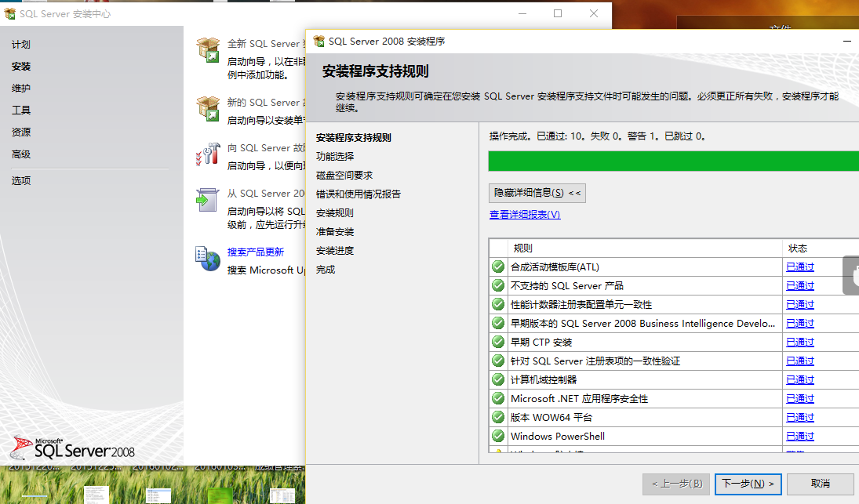Click 已通过 link for Microsoft .NET 应用程序安全性

[800, 398]
